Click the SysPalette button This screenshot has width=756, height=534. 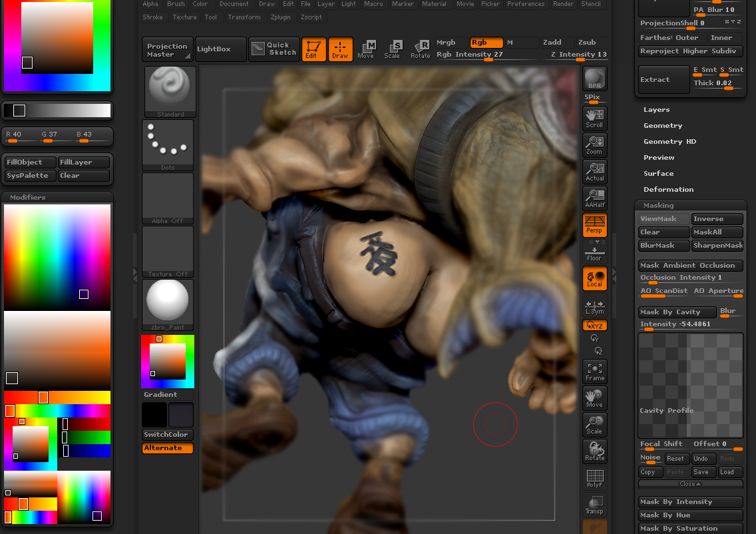pos(31,176)
